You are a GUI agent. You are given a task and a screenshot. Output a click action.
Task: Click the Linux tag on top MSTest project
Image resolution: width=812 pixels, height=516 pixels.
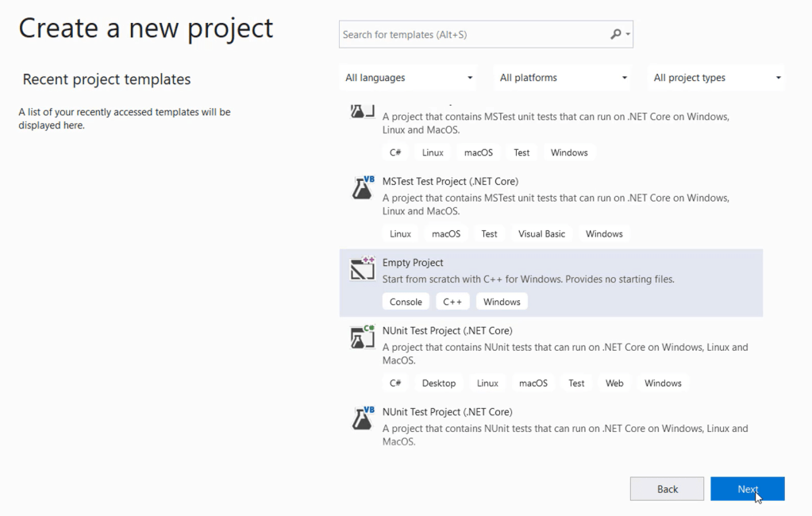[x=433, y=152]
